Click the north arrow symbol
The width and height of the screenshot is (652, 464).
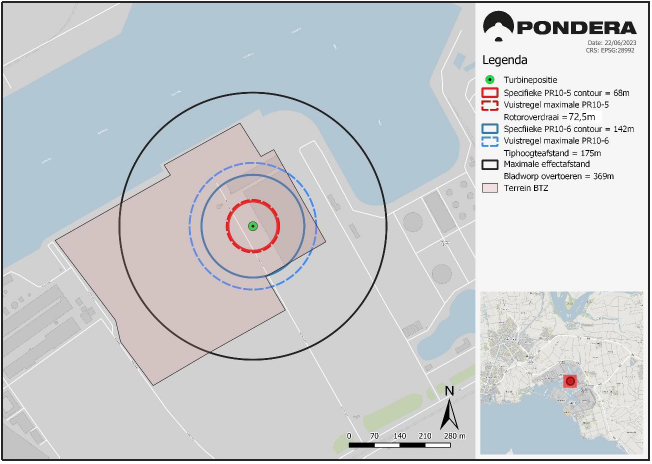(449, 413)
